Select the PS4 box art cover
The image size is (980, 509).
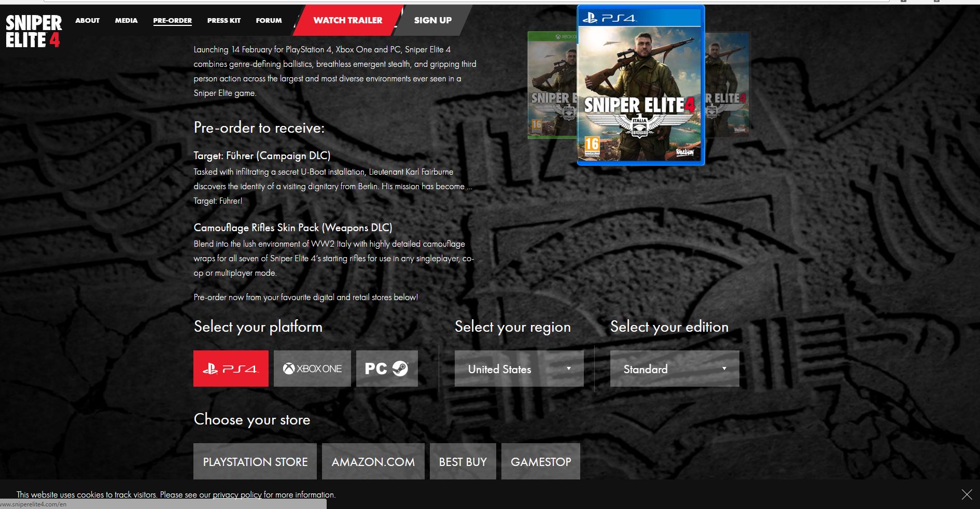640,86
